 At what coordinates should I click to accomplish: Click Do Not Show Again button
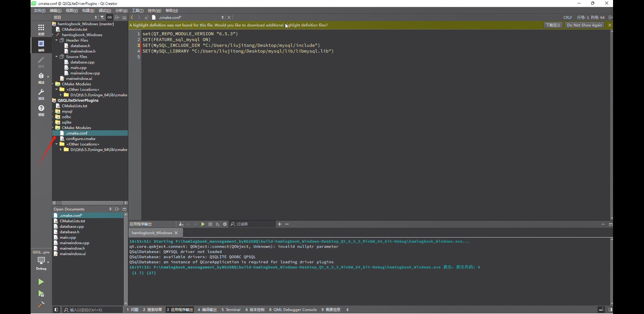click(584, 25)
